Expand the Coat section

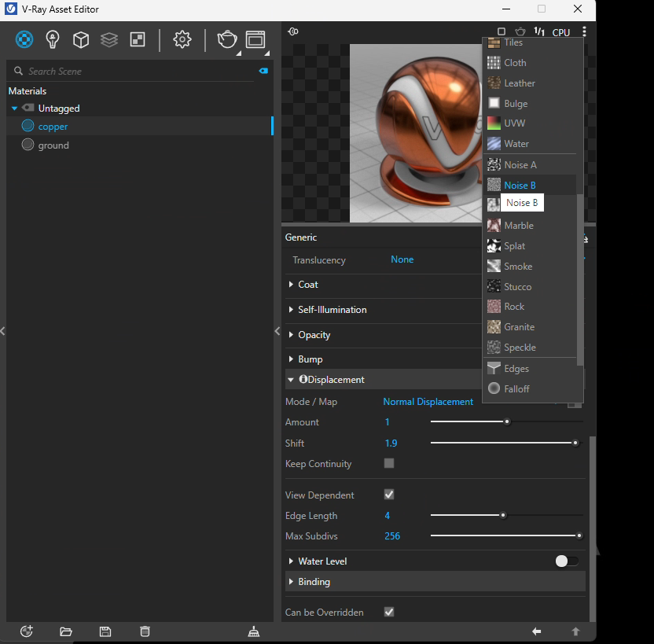pyautogui.click(x=291, y=285)
